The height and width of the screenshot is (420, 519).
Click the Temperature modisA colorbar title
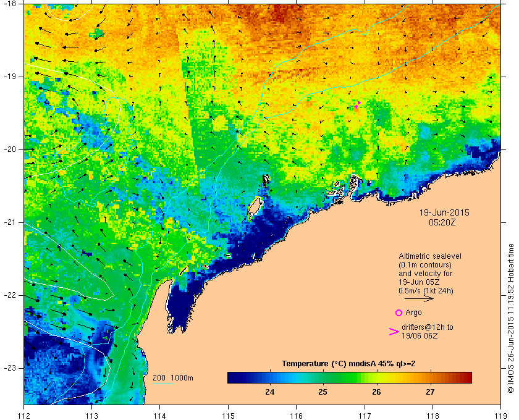(x=349, y=364)
